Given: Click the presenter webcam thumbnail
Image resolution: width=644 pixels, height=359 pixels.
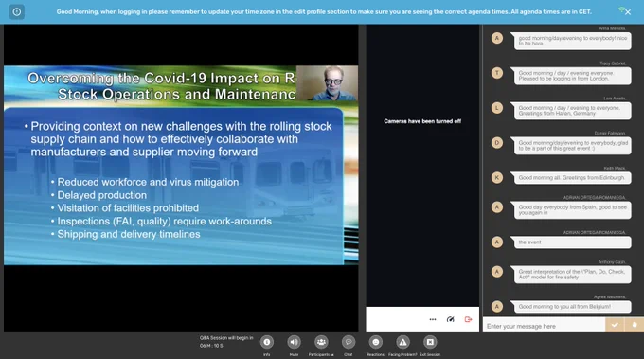Looking at the screenshot, I should tap(327, 83).
